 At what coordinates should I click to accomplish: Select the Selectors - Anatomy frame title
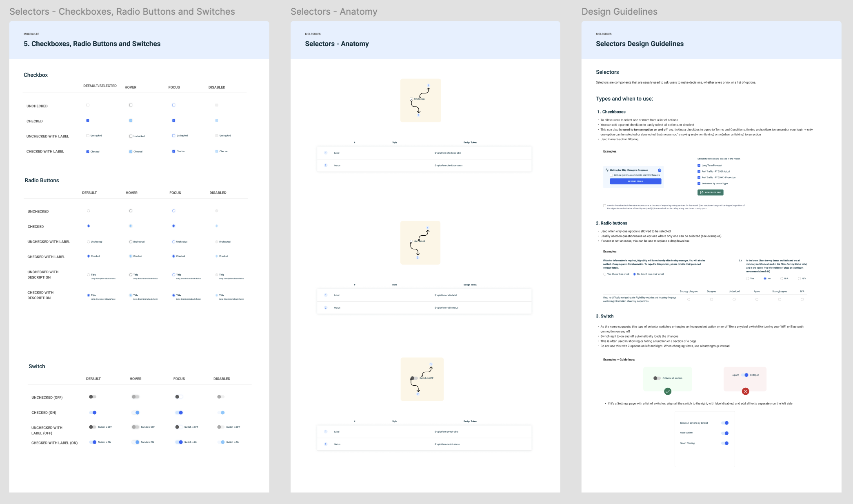tap(333, 11)
